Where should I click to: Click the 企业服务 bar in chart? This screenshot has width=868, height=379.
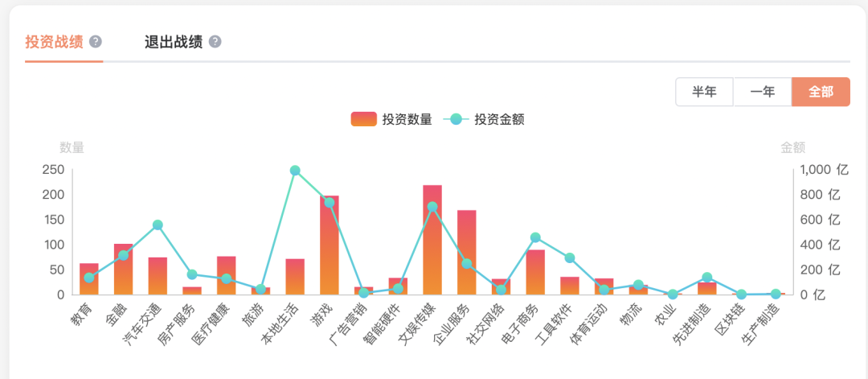click(x=467, y=253)
